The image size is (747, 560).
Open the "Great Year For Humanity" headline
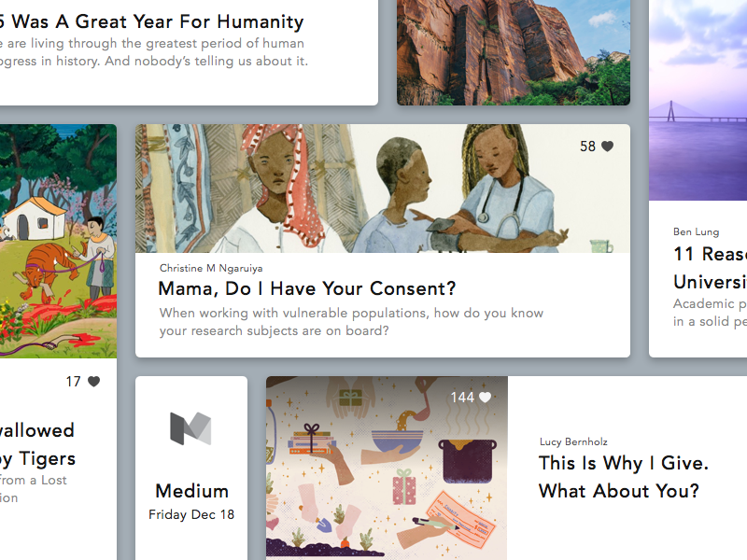click(154, 21)
